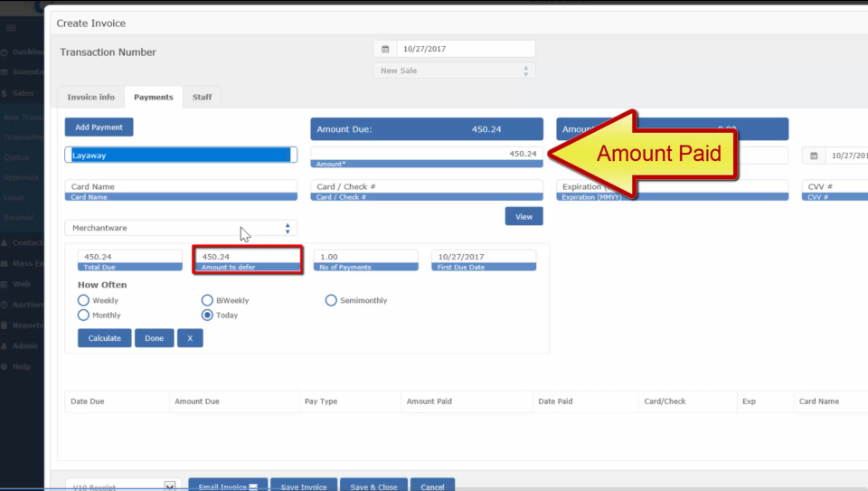Image resolution: width=868 pixels, height=491 pixels.
Task: Click the Email Invoice button
Action: [x=228, y=486]
